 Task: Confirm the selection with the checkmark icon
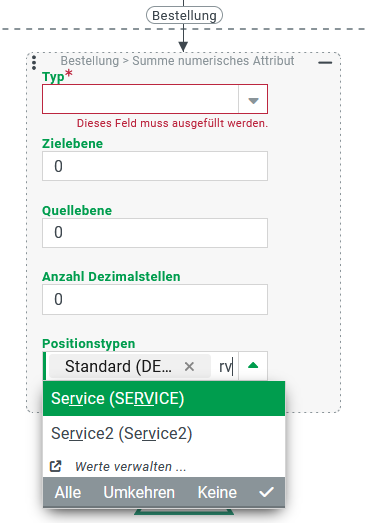pos(266,492)
